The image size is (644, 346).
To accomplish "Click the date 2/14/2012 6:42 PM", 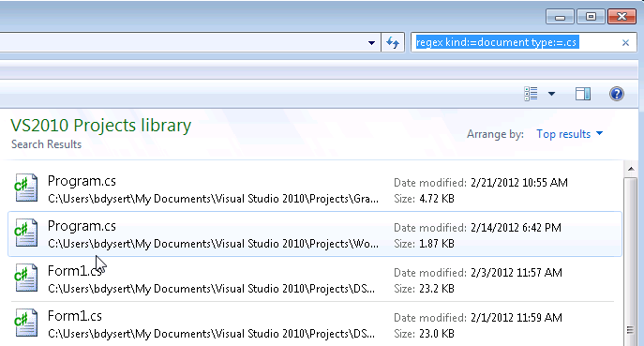I will (x=516, y=228).
